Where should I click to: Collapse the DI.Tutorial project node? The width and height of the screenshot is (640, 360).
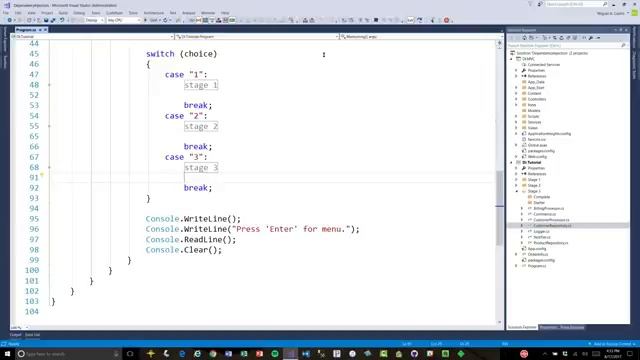coord(511,162)
